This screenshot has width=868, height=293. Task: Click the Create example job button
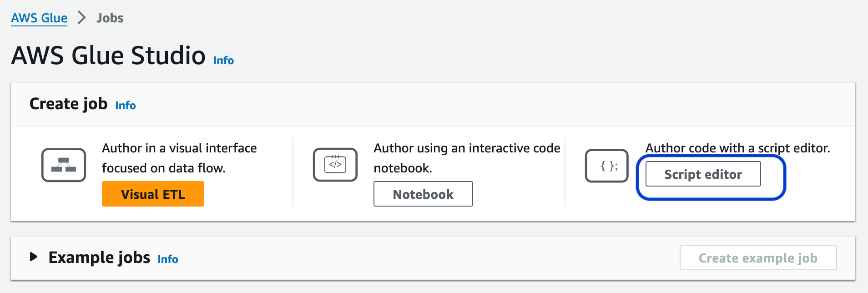pos(758,258)
